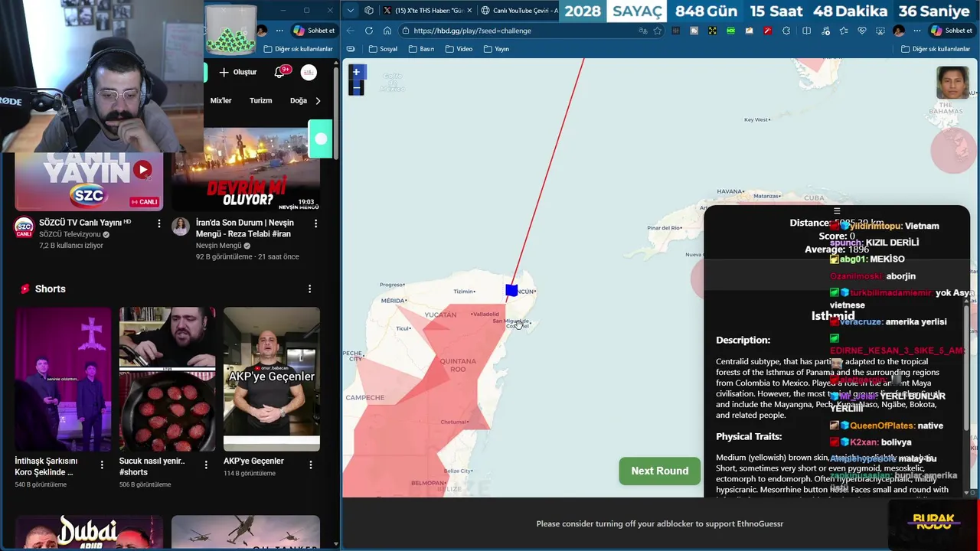Click the Next Round button
980x551 pixels.
point(660,471)
